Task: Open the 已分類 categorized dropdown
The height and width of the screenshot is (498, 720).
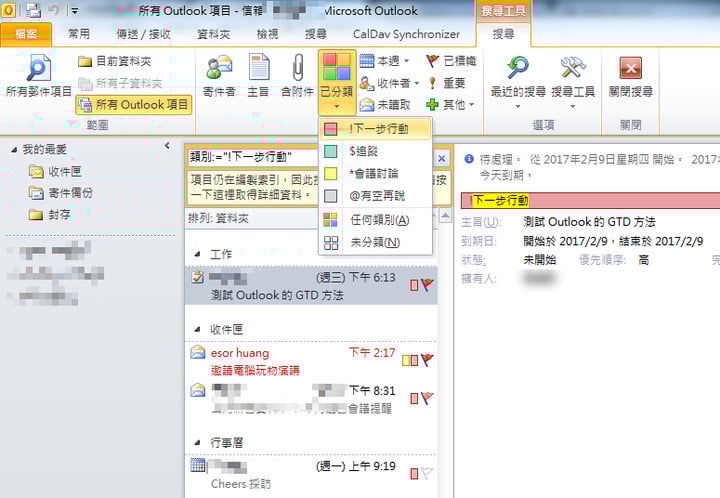Action: pos(337,82)
